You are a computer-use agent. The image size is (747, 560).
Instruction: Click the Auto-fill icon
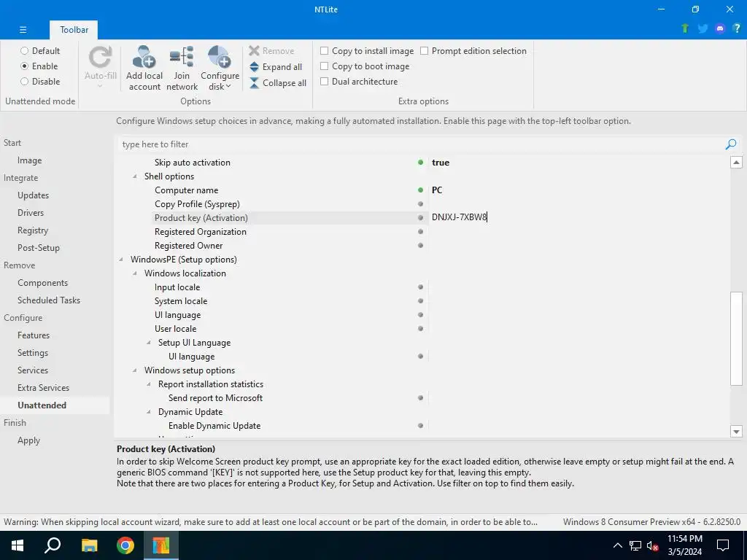pos(100,57)
